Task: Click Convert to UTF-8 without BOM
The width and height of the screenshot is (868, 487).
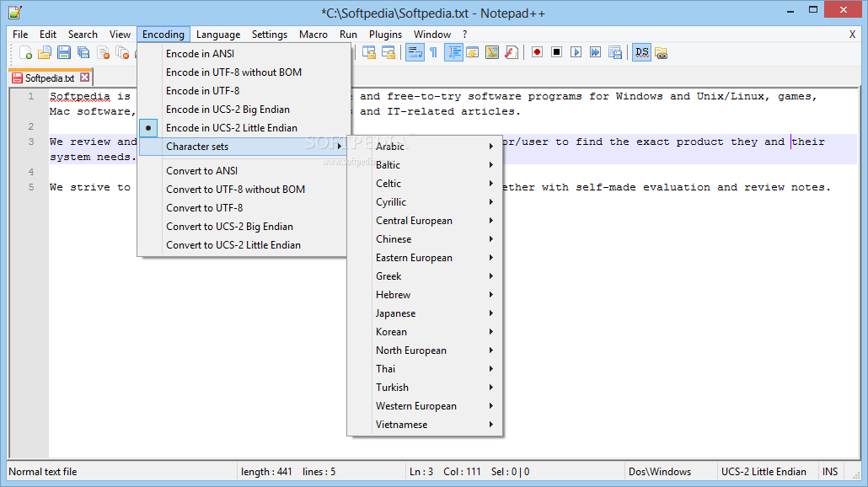Action: pos(244,190)
